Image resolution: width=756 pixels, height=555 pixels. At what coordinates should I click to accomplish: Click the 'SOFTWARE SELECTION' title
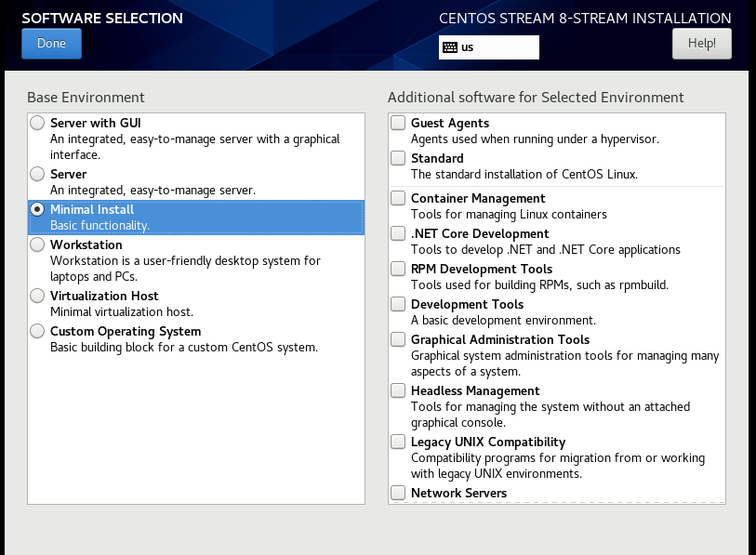click(x=102, y=19)
